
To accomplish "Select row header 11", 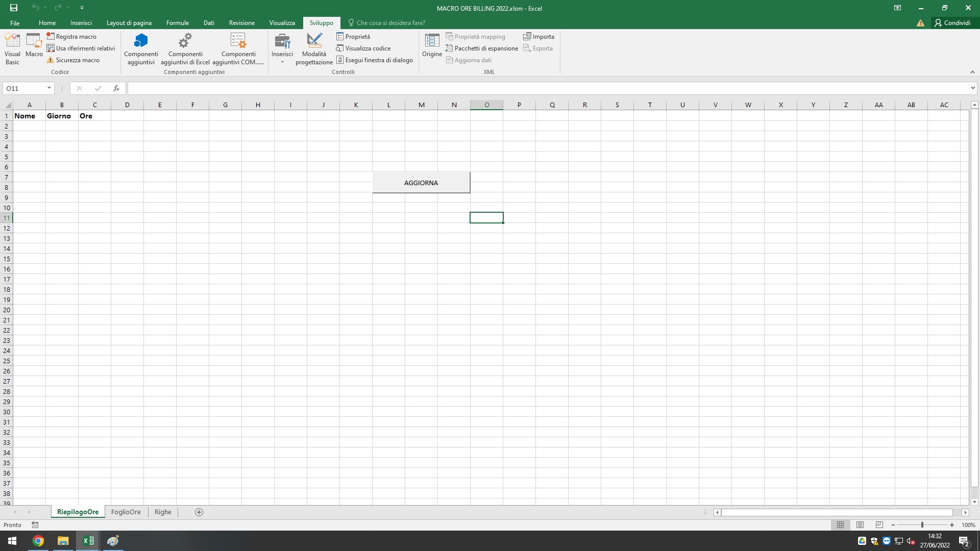I will coord(7,218).
